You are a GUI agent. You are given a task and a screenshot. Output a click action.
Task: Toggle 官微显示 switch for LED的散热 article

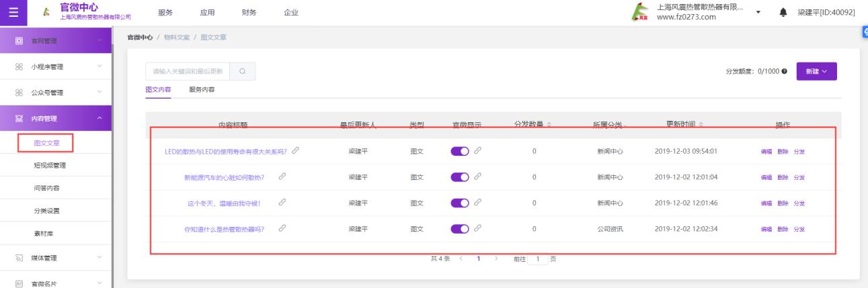(460, 151)
